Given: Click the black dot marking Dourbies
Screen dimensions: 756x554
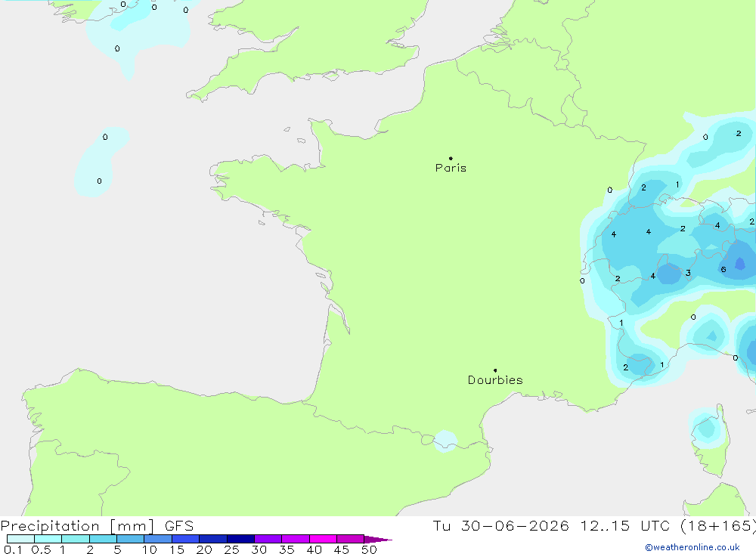Looking at the screenshot, I should tap(495, 370).
